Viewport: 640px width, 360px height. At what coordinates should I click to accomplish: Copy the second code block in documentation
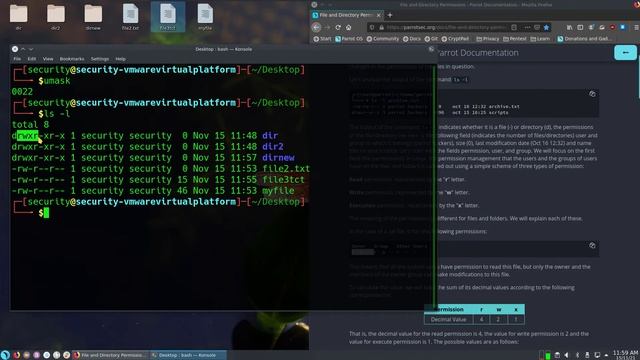[592, 245]
